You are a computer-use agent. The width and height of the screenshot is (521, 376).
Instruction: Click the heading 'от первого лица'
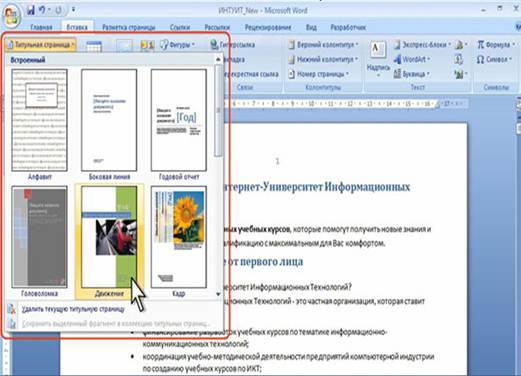tap(266, 261)
